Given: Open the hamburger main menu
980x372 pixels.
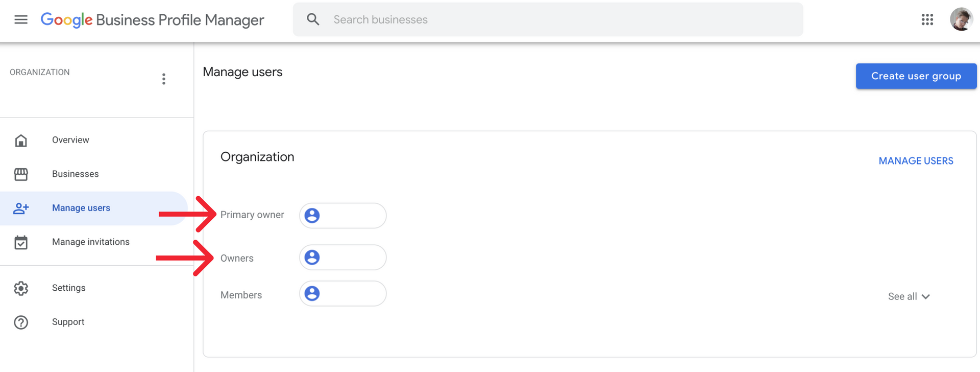Looking at the screenshot, I should click(x=21, y=19).
